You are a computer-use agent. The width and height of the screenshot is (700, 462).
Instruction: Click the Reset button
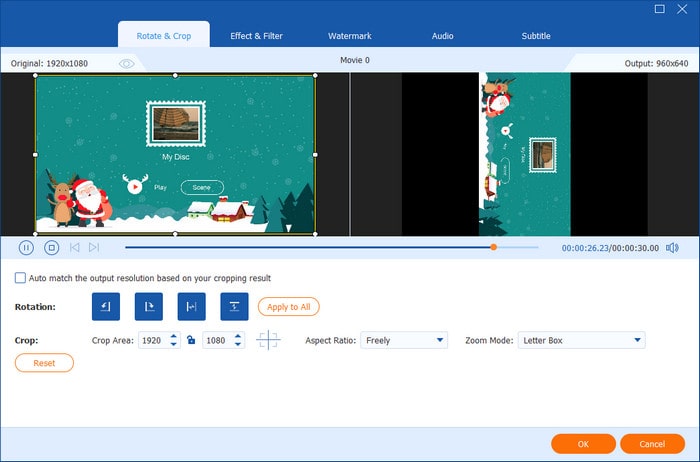44,363
